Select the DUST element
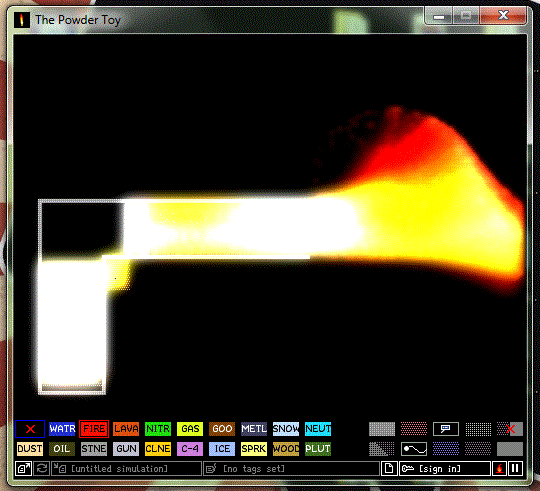540x491 pixels. click(x=30, y=449)
